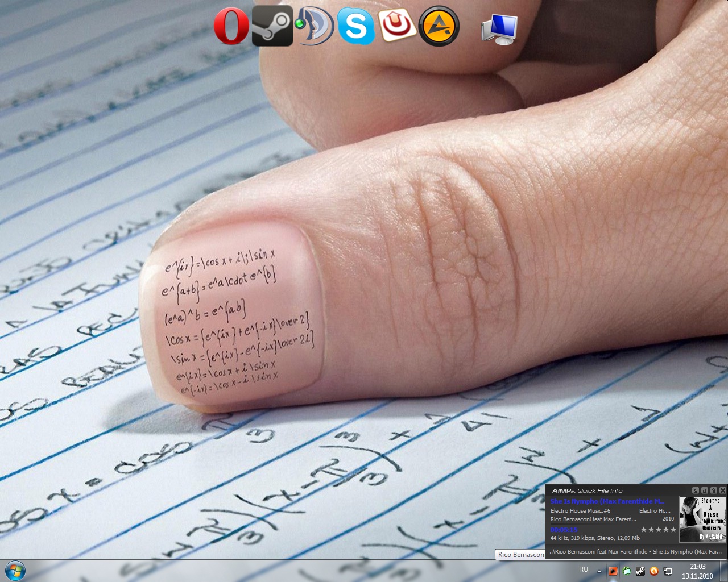Click the green shopping bag tray icon
The width and height of the screenshot is (728, 582).
[627, 571]
